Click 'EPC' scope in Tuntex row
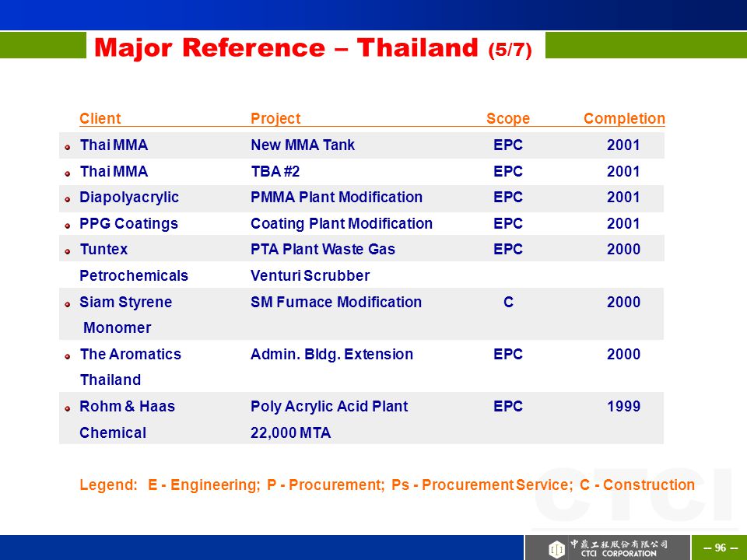Screen dimensions: 747x560 [x=508, y=249]
